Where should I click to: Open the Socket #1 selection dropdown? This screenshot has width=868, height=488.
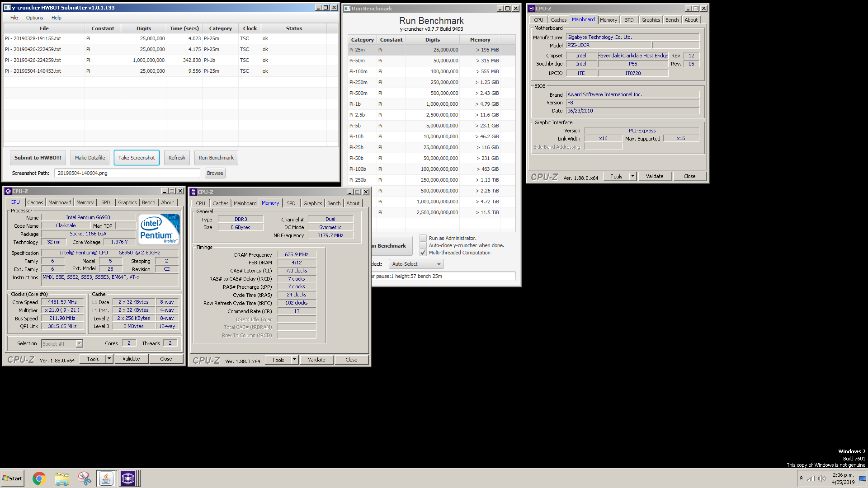pos(62,344)
